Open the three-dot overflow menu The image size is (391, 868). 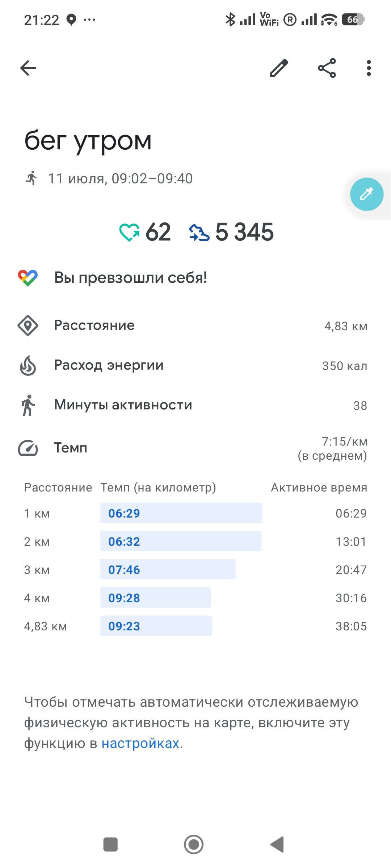tap(369, 68)
